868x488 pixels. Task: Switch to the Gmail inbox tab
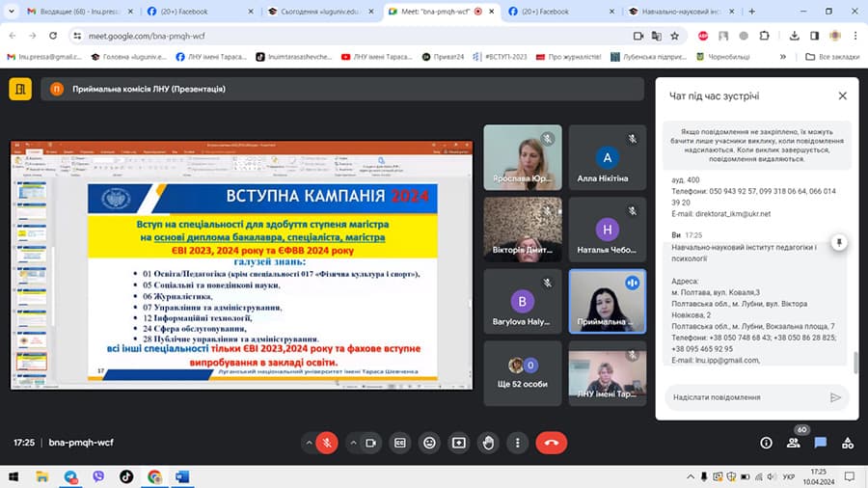point(80,11)
